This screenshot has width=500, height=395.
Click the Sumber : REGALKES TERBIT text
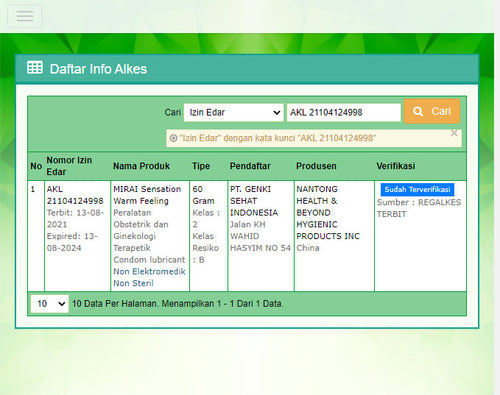click(x=419, y=208)
